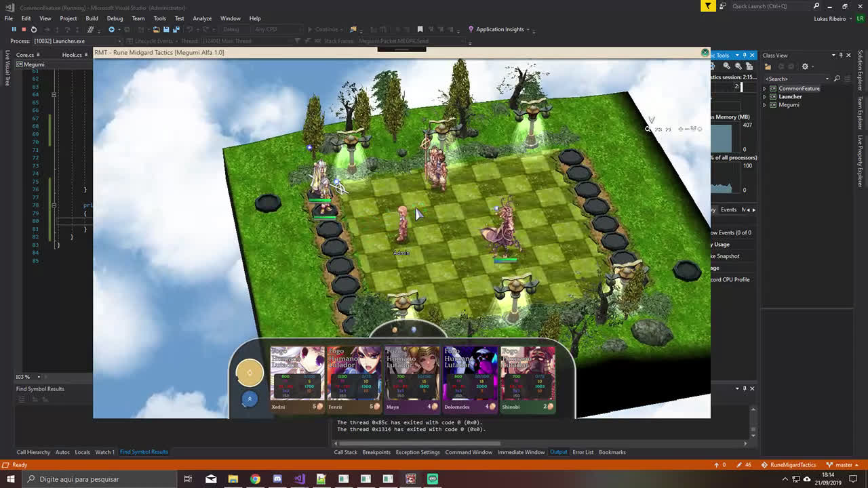Click the blue level-up arrows button
Viewport: 868px width, 488px height.
pos(249,399)
